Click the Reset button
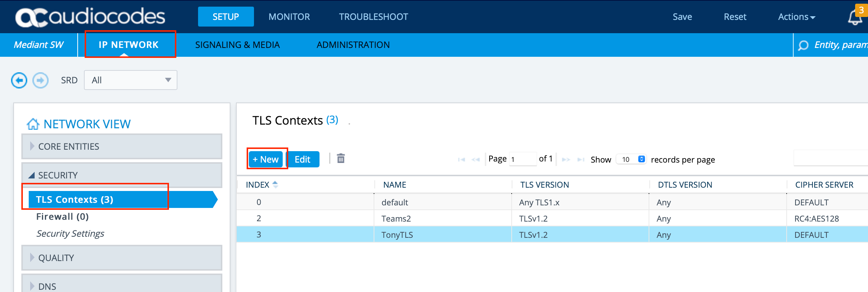 735,17
